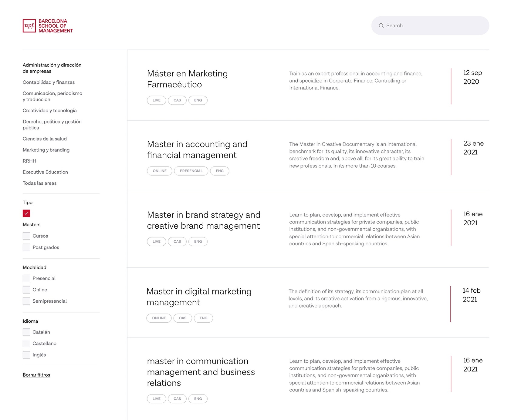Image resolution: width=511 pixels, height=420 pixels.
Task: Enable the Online modality filter
Action: coord(26,290)
